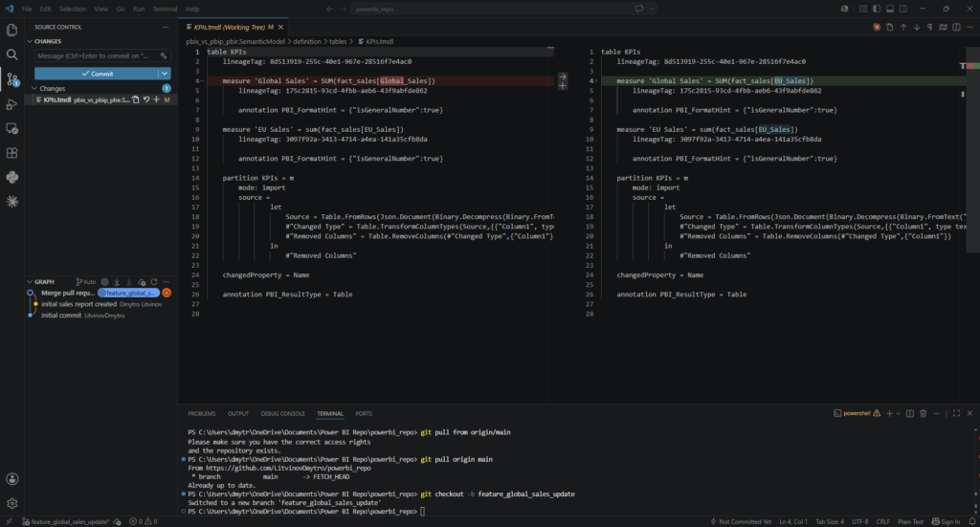Viewport: 980px width, 527px height.
Task: Go to previous change with up arrow
Action: click(903, 27)
